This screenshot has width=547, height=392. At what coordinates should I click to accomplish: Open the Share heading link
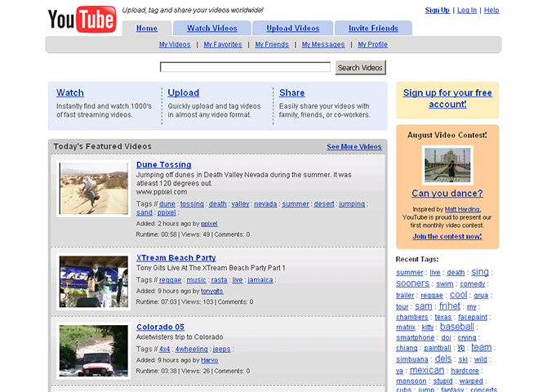click(292, 93)
